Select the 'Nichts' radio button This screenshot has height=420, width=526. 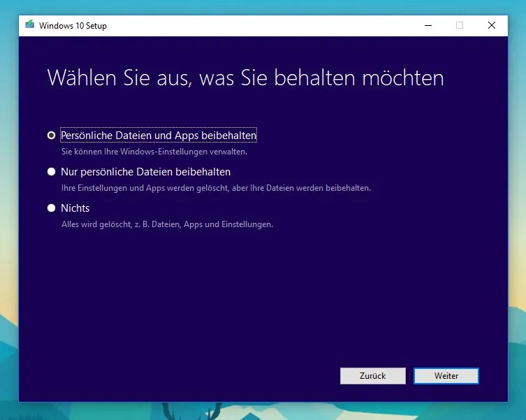51,208
